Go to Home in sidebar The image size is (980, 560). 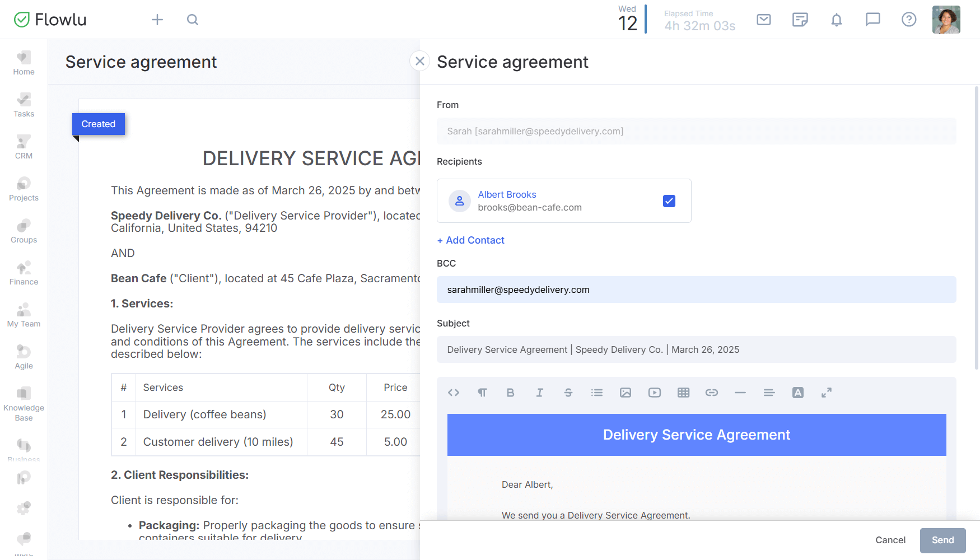click(x=24, y=63)
